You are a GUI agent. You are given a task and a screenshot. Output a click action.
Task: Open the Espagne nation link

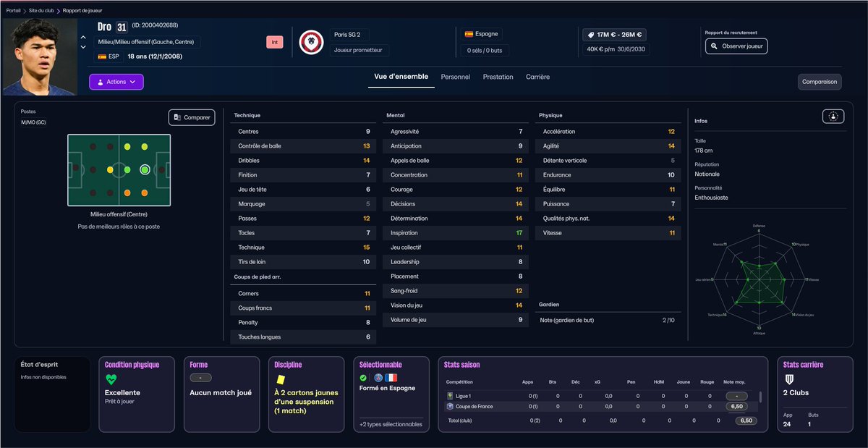(482, 34)
